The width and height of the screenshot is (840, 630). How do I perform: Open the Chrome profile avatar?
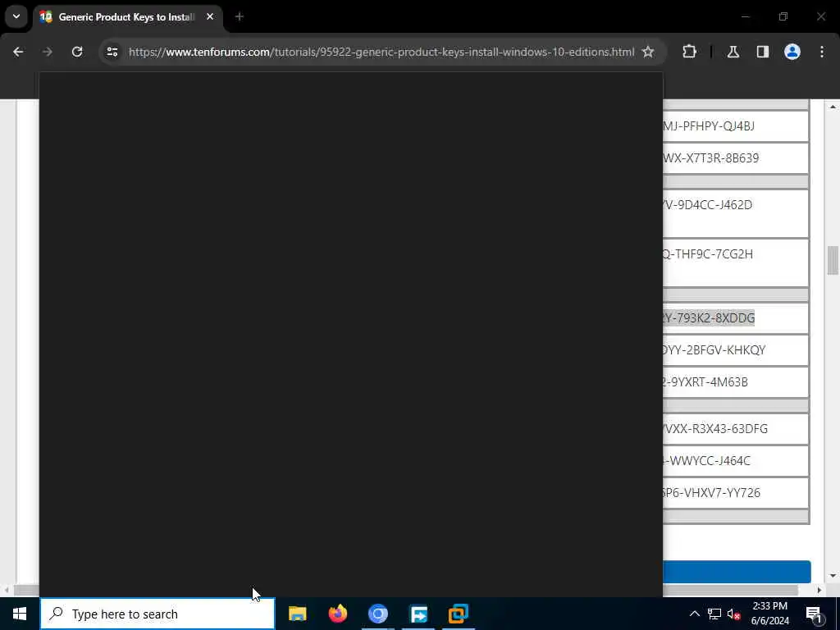click(x=792, y=52)
